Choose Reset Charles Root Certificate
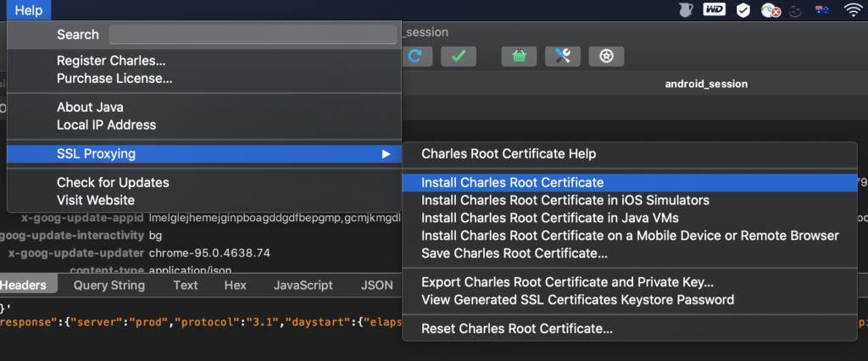The height and width of the screenshot is (361, 868). 516,329
